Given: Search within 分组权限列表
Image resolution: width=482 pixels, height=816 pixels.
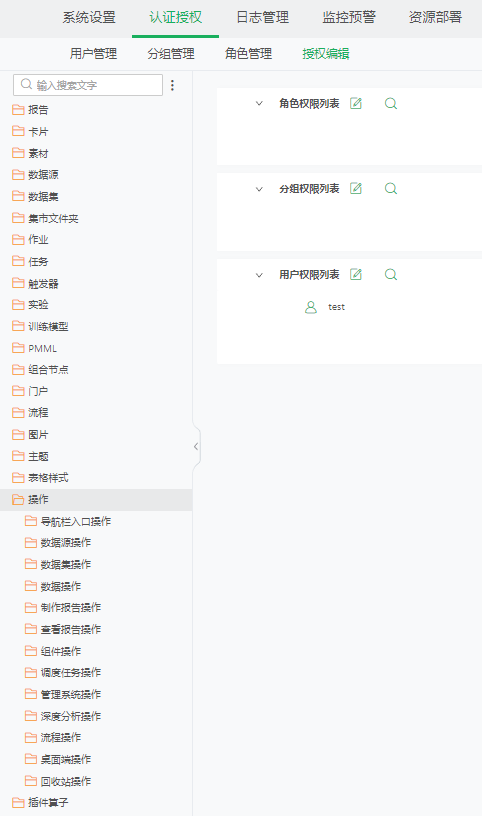Looking at the screenshot, I should 391,188.
